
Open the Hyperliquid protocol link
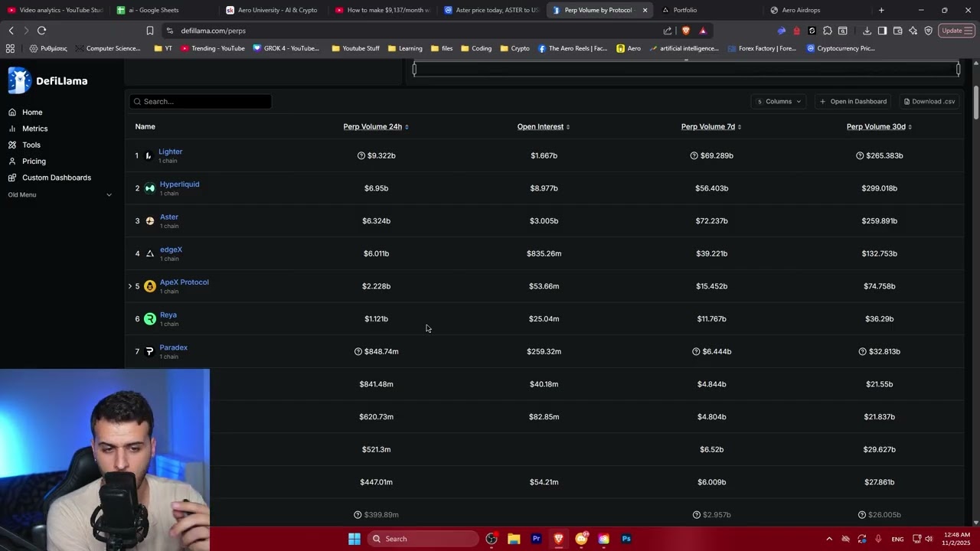click(179, 184)
